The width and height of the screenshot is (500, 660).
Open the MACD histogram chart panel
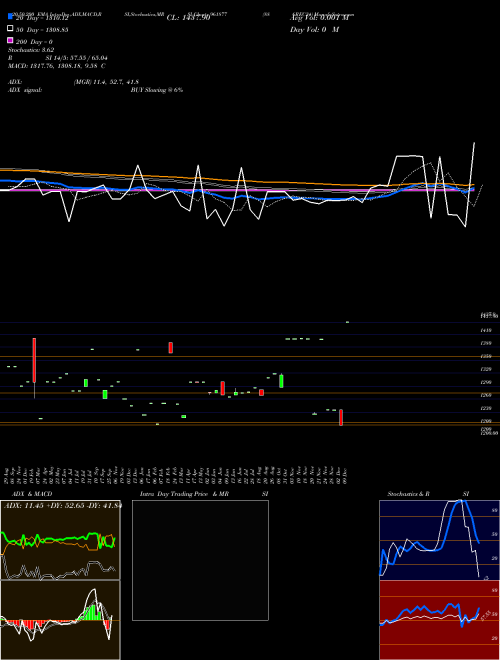point(60,620)
